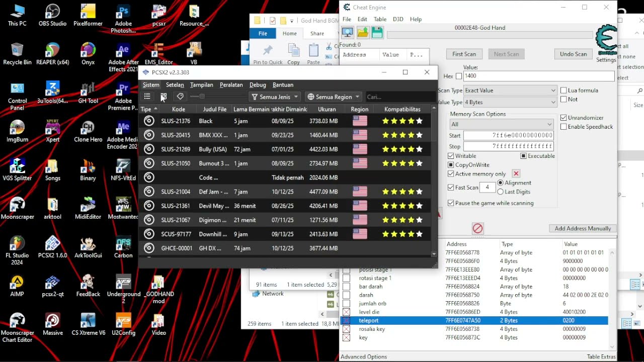Tick the Not checkbox

click(x=563, y=100)
